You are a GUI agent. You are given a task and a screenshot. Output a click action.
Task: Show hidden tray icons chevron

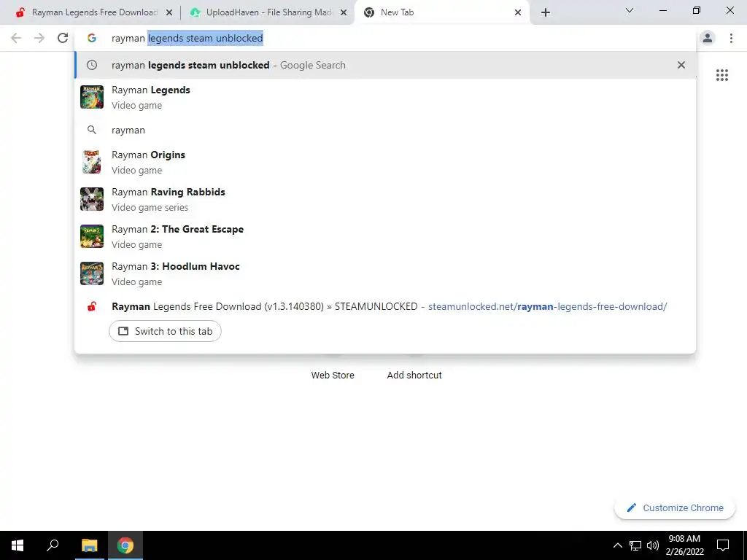point(617,545)
